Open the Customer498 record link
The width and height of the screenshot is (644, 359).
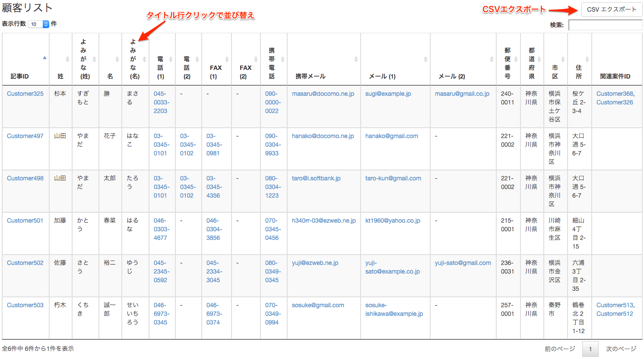coord(25,178)
